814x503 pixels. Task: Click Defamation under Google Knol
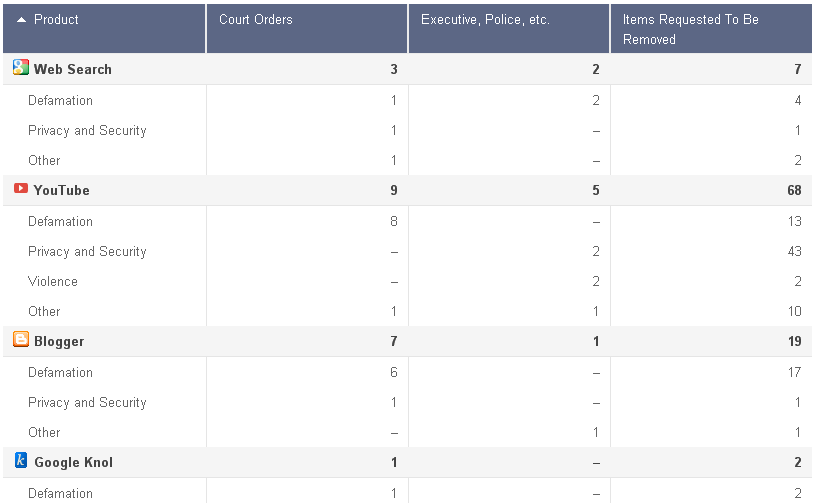(60, 494)
